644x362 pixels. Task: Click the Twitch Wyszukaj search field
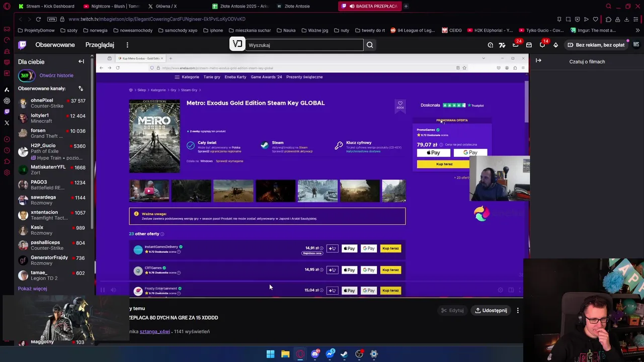pos(304,45)
